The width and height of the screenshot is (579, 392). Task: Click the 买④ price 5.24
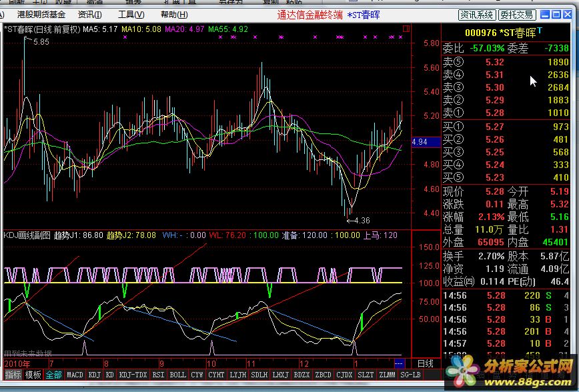click(495, 165)
